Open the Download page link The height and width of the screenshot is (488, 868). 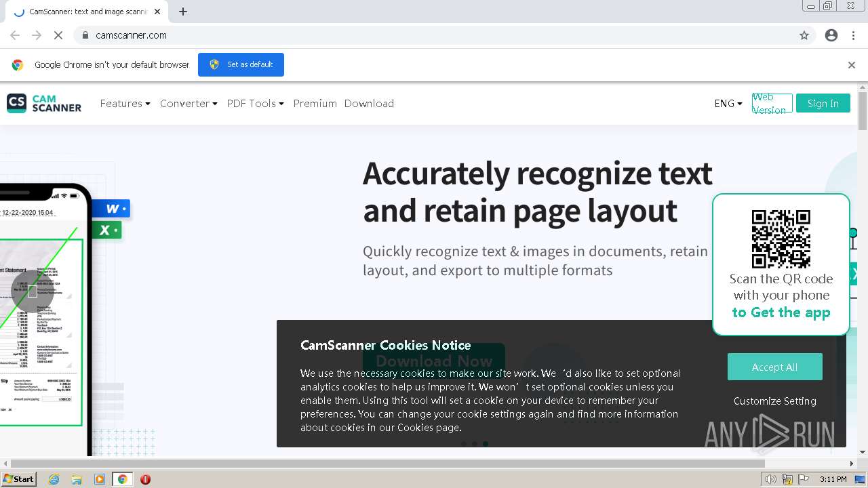[x=369, y=103]
